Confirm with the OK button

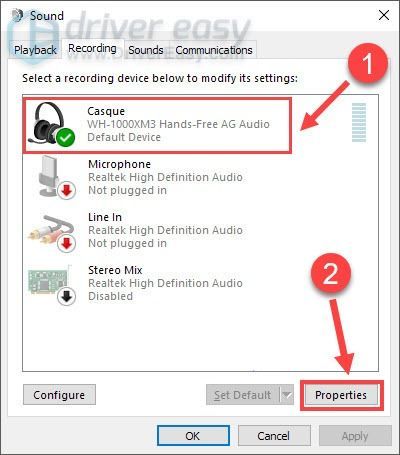tap(193, 436)
